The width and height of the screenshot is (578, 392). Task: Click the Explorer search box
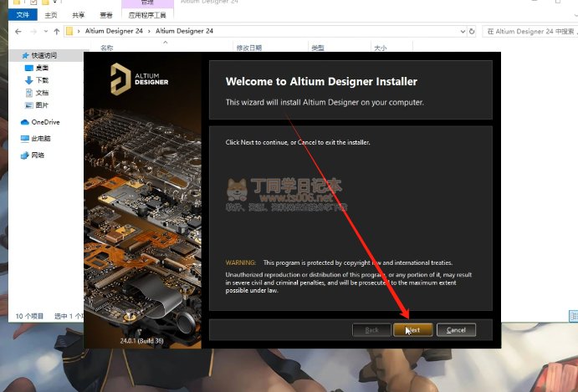(x=530, y=31)
